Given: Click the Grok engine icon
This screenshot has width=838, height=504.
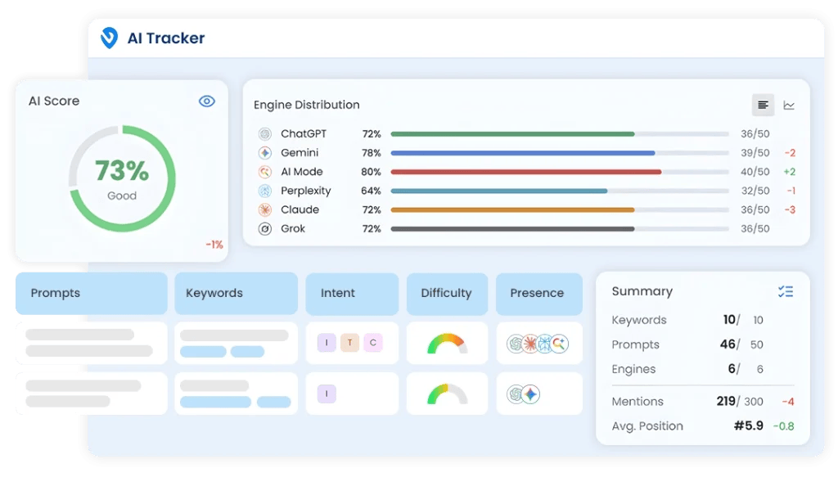Looking at the screenshot, I should [x=265, y=229].
